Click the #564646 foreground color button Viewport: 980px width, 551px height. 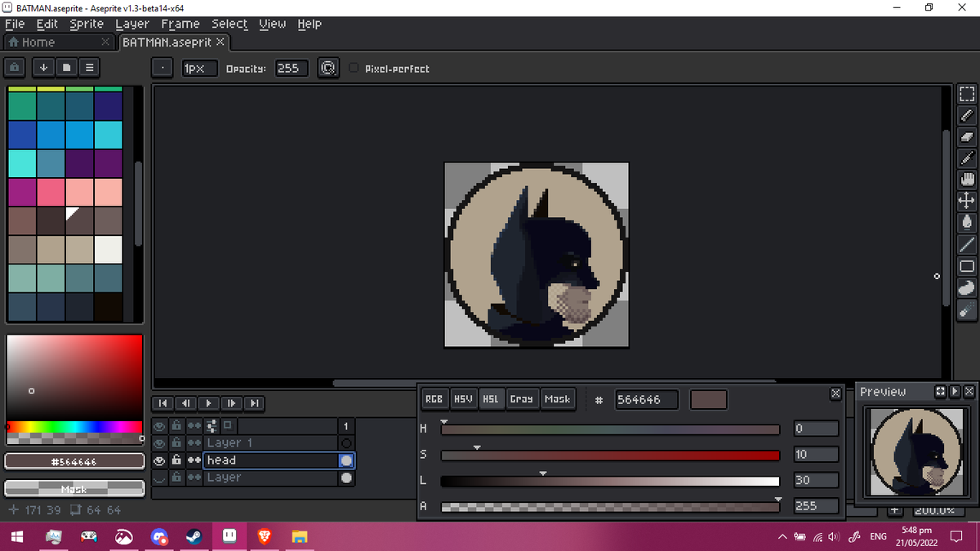74,461
